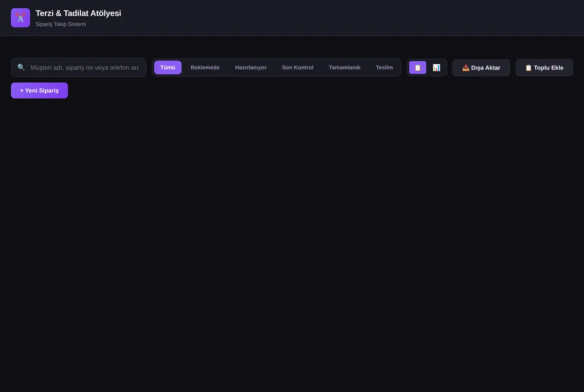Click the magnifier search icon

point(21,68)
